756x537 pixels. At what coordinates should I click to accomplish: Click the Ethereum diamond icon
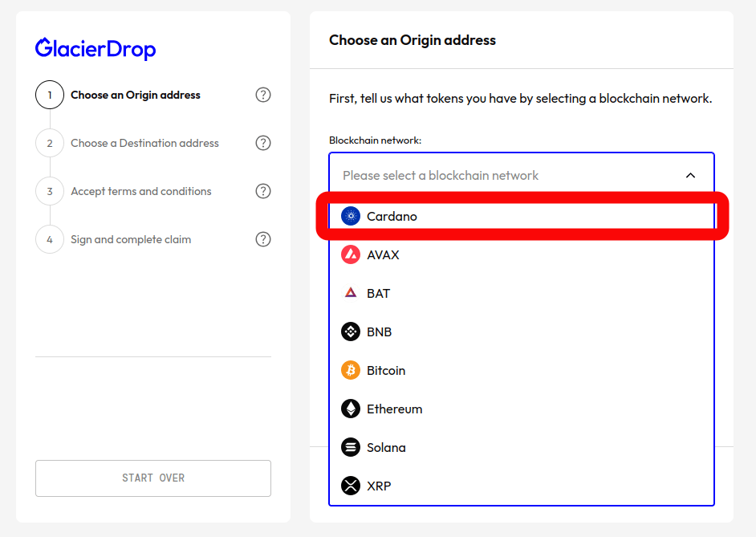pyautogui.click(x=351, y=409)
